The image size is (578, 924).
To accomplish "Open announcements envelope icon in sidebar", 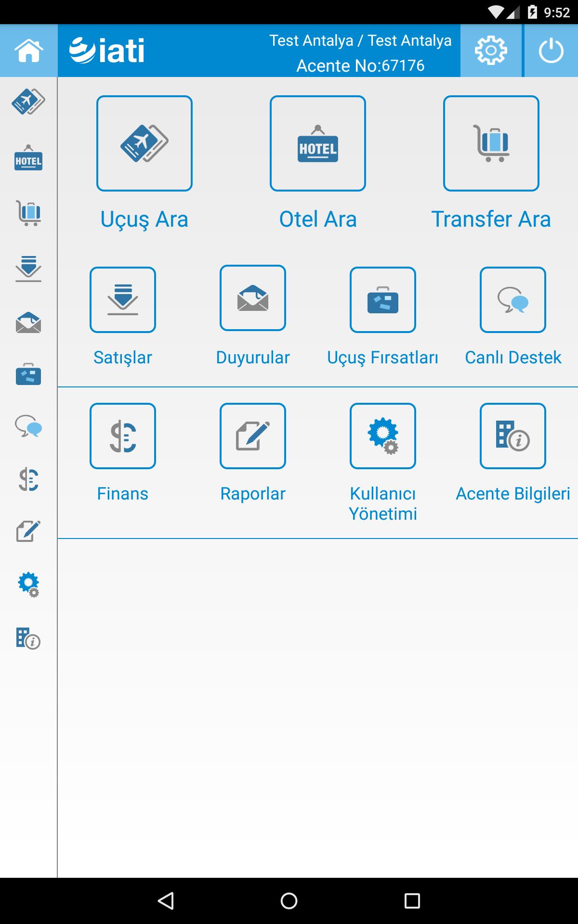I will (x=28, y=322).
